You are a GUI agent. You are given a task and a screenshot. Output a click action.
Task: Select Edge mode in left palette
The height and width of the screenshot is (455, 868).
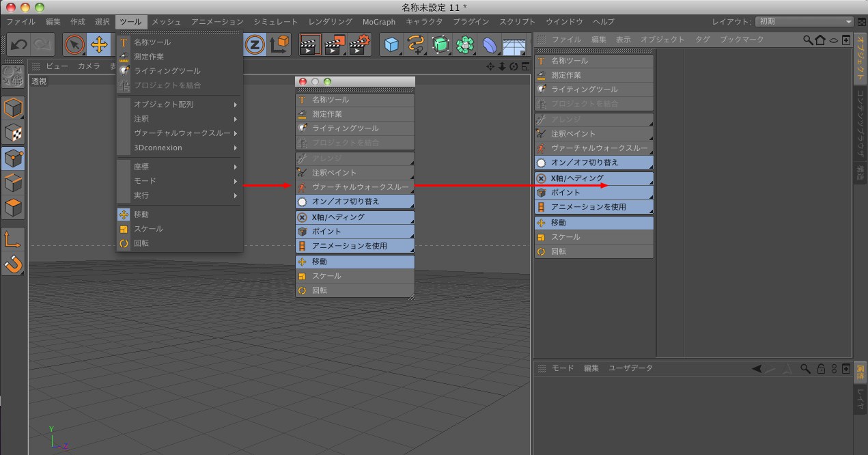(14, 182)
